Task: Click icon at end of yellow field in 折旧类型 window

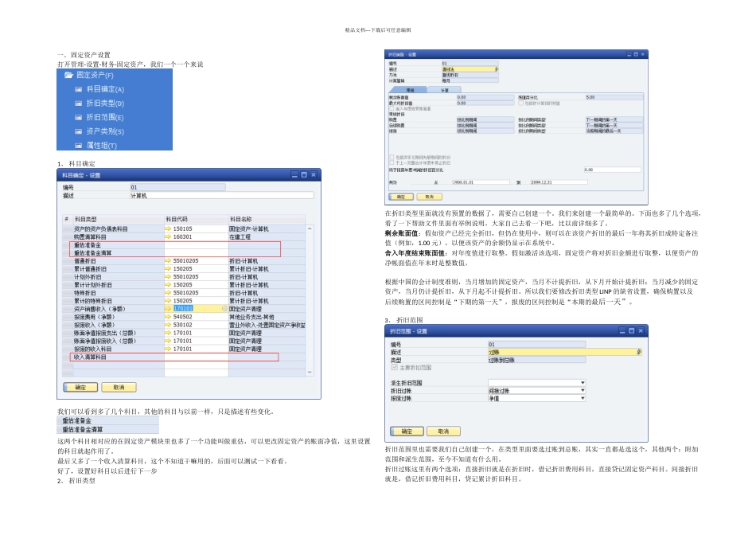Action: (x=496, y=69)
